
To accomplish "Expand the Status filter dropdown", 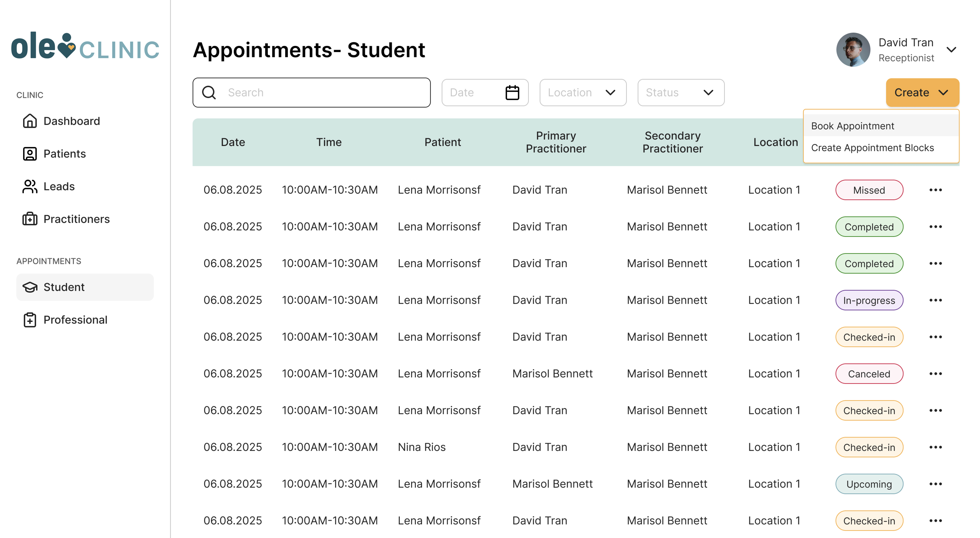I will click(x=681, y=92).
